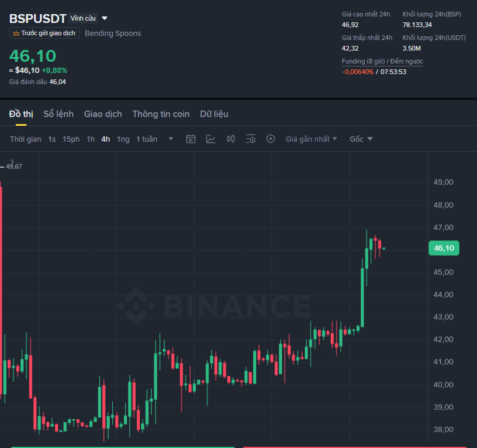Click the Thời gian label
Viewport: 477px width, 448px height.
point(26,139)
